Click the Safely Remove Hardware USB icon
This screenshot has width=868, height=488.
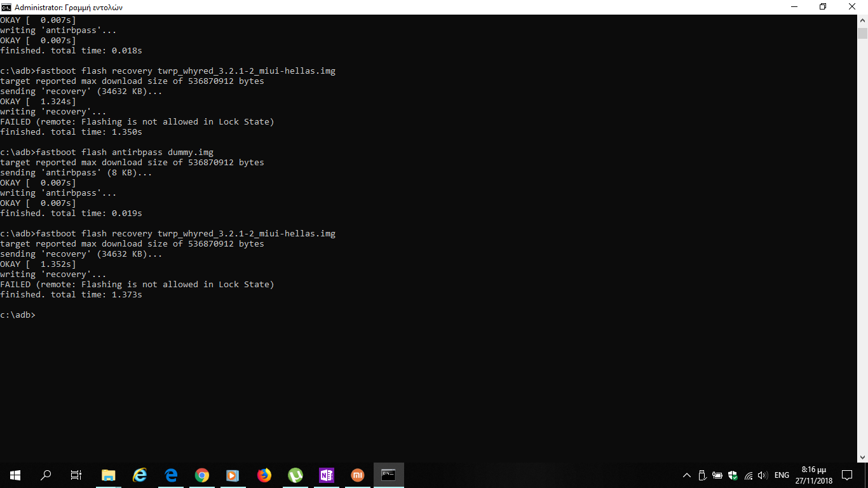(702, 475)
